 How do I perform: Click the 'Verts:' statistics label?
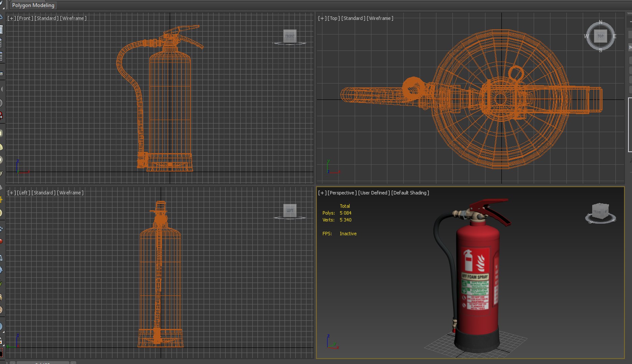pyautogui.click(x=328, y=220)
